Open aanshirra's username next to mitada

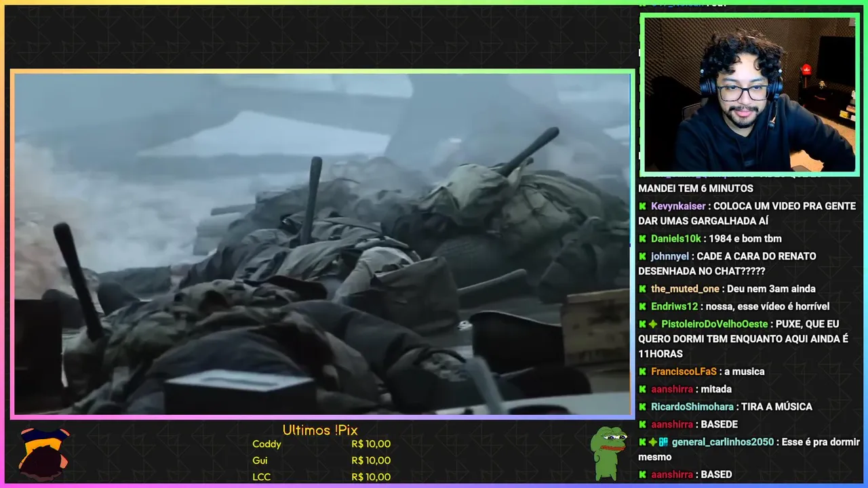click(672, 389)
